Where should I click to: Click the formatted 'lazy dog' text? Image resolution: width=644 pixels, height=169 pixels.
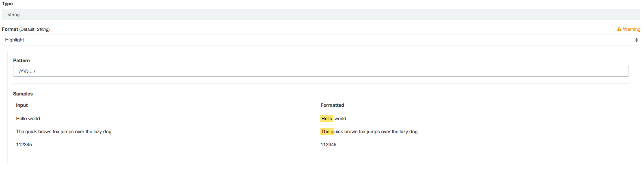408,132
